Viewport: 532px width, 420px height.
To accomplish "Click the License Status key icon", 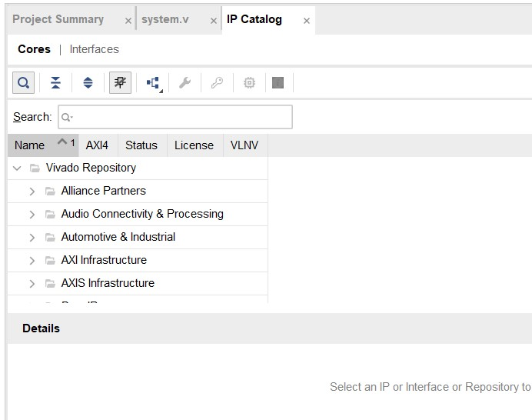I will click(217, 82).
